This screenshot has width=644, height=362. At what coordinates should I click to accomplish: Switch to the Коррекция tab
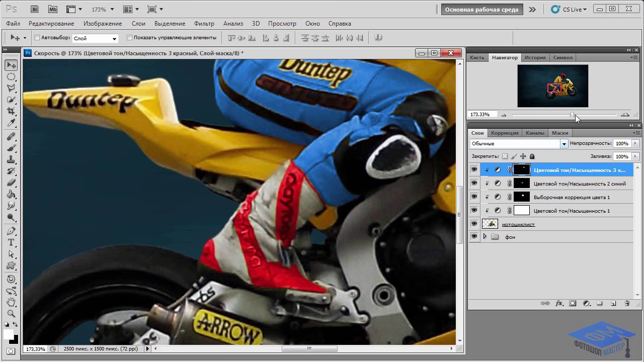coord(505,133)
